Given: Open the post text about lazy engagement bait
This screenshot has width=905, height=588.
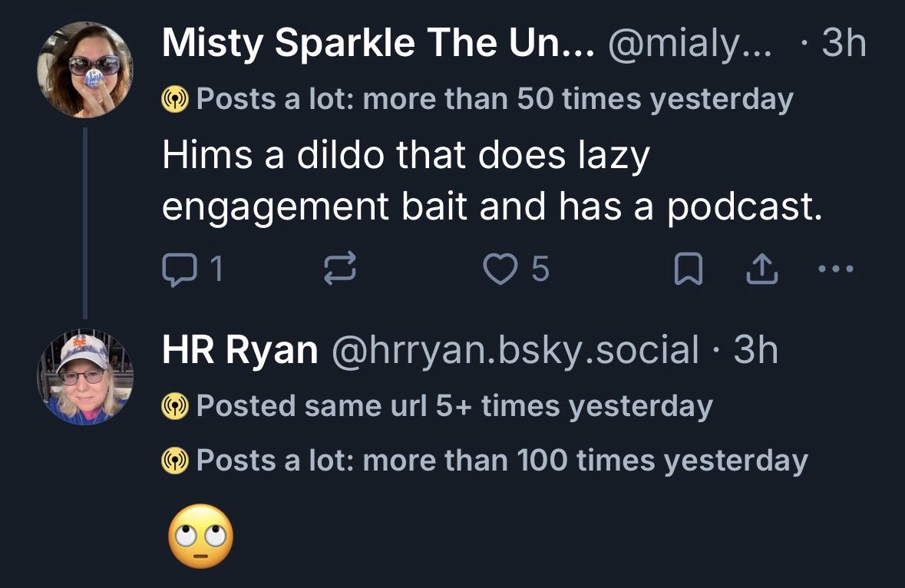Looking at the screenshot, I should [x=491, y=181].
